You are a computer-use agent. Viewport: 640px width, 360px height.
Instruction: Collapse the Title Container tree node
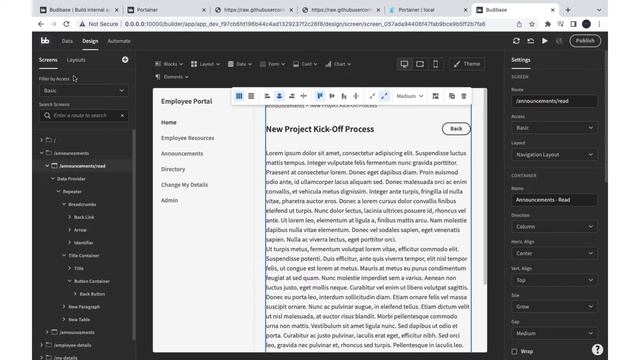(64, 255)
